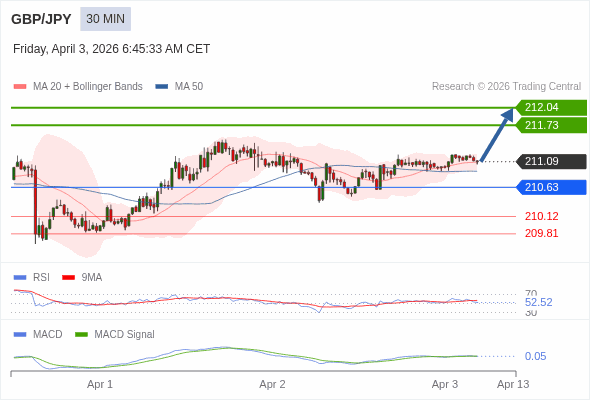
Task: Click the GBP/JPY pair title
Action: click(41, 19)
